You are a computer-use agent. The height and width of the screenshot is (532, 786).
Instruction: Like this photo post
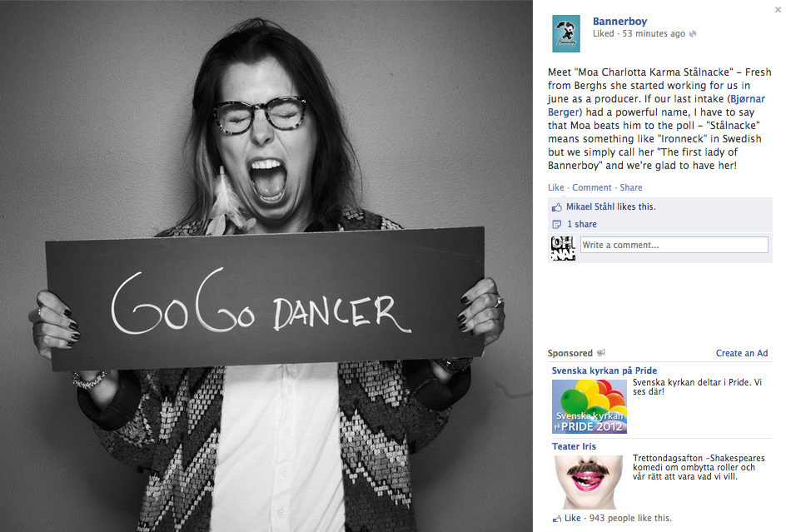point(555,187)
